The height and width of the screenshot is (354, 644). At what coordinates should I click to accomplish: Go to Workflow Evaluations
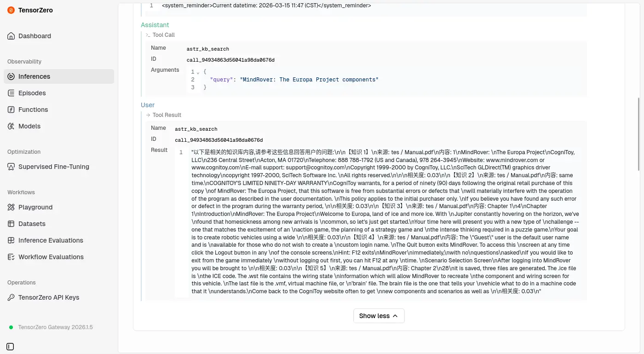(x=51, y=257)
